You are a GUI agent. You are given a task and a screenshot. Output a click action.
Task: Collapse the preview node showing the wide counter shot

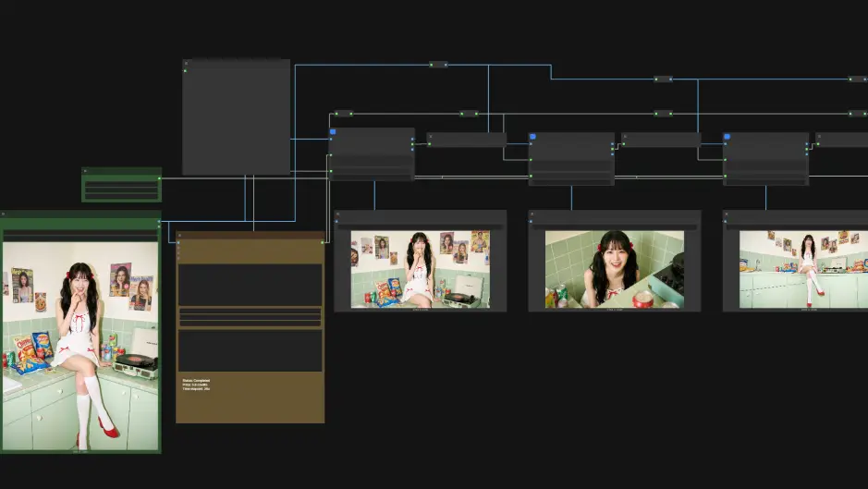coord(727,214)
